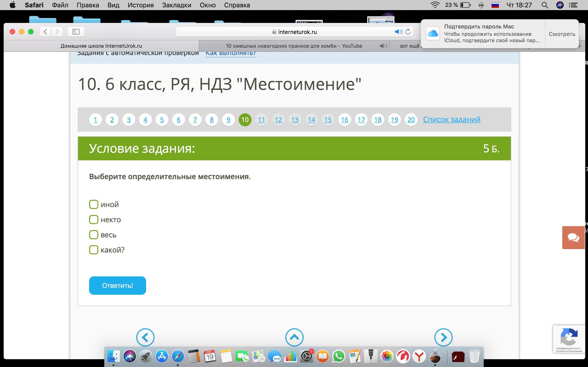The width and height of the screenshot is (588, 367).
Task: Open the orange chat support widget
Action: pyautogui.click(x=573, y=237)
